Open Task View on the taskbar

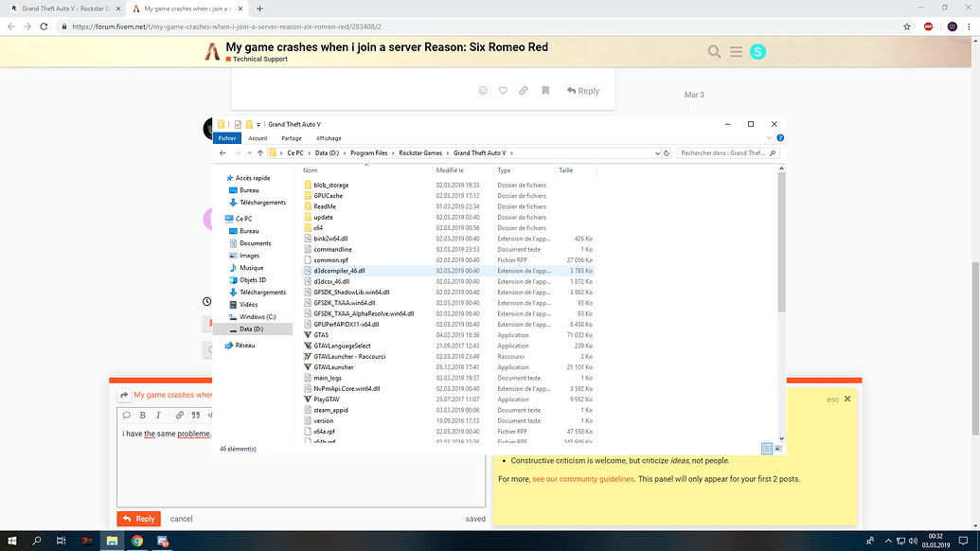61,541
